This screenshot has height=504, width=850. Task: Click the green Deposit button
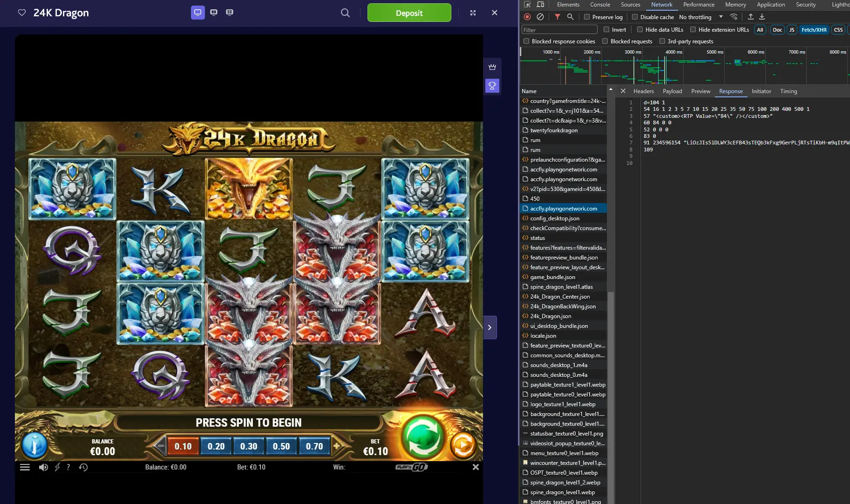coord(409,13)
